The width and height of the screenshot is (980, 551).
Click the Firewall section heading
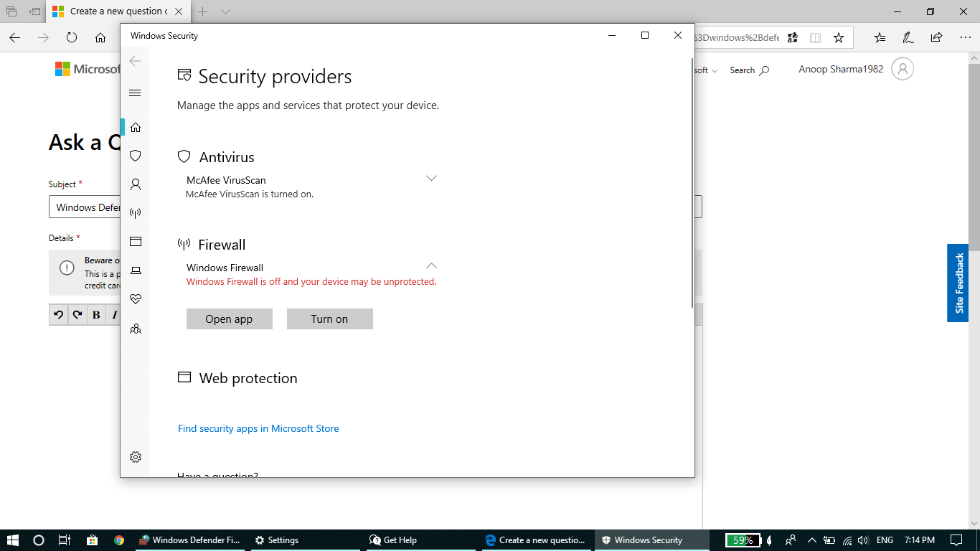tap(222, 245)
